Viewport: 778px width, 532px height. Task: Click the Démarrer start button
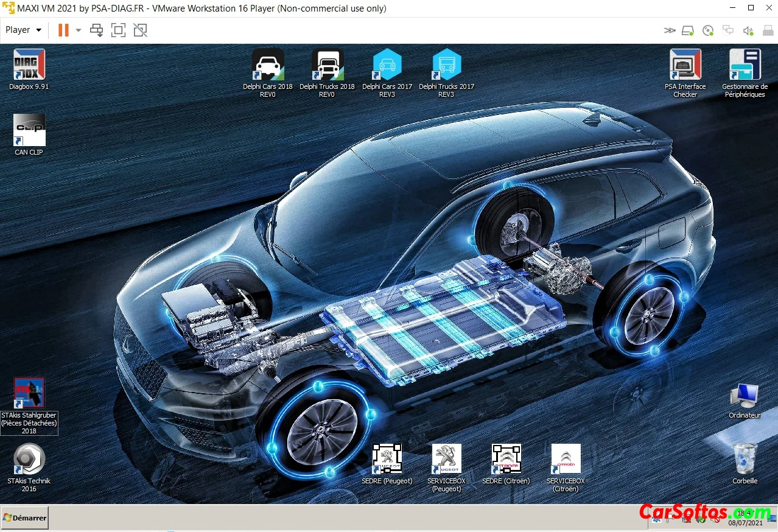point(25,518)
